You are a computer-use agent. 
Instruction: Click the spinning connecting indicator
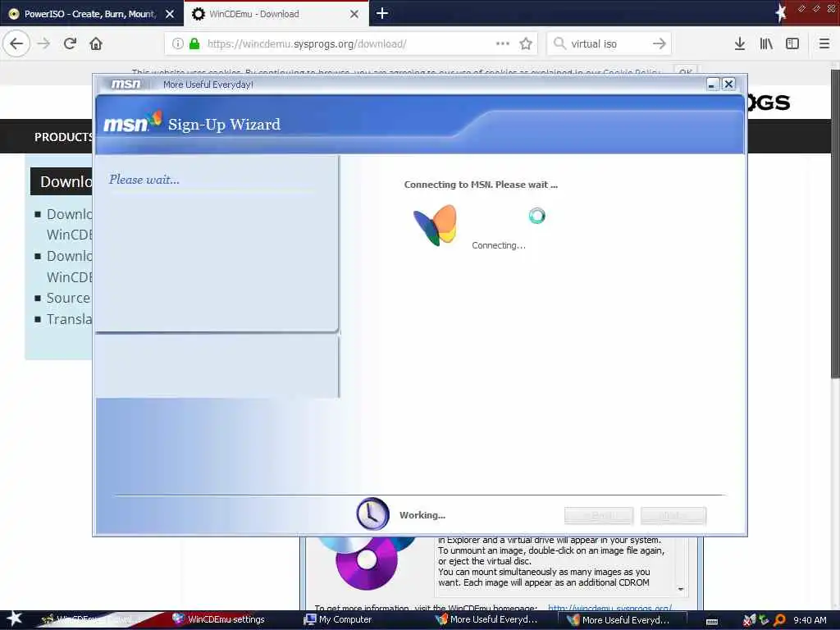click(x=536, y=216)
